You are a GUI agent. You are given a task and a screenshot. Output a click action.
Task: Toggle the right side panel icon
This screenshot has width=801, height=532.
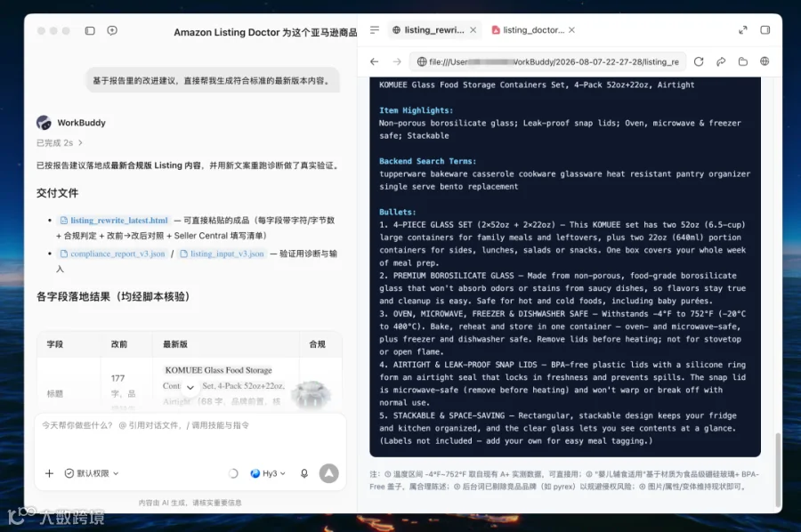click(765, 30)
